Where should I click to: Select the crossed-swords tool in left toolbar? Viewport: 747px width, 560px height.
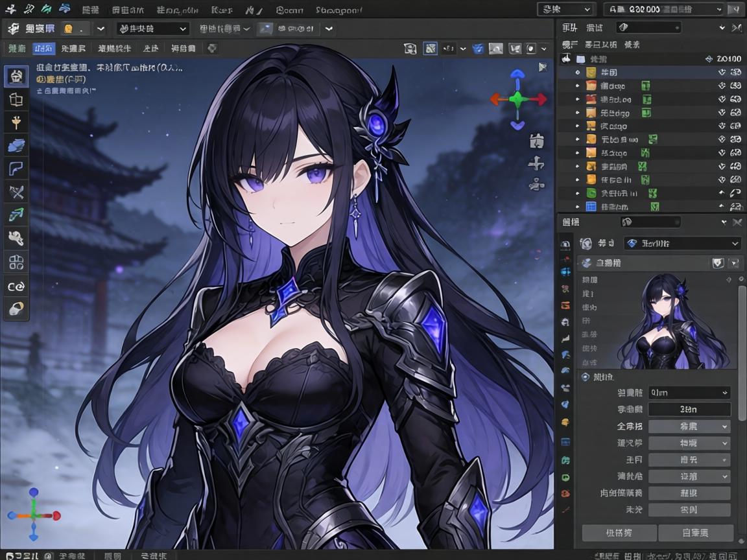(16, 191)
